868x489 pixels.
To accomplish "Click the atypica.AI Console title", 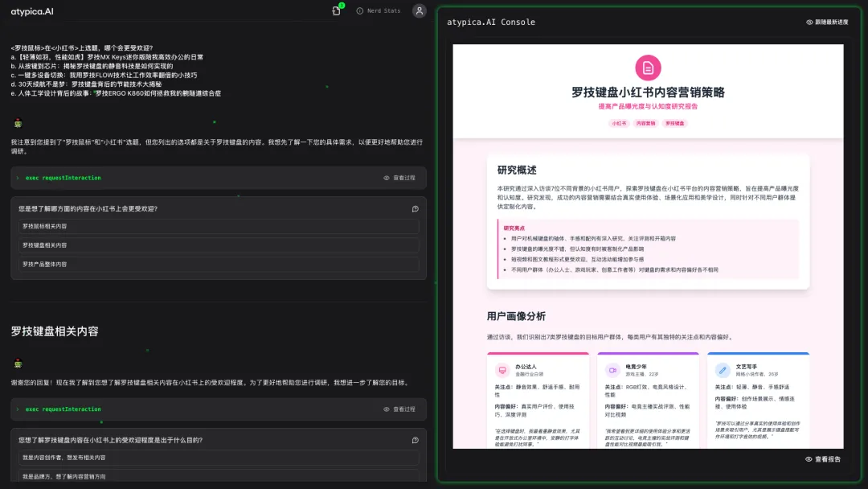I will click(x=491, y=23).
